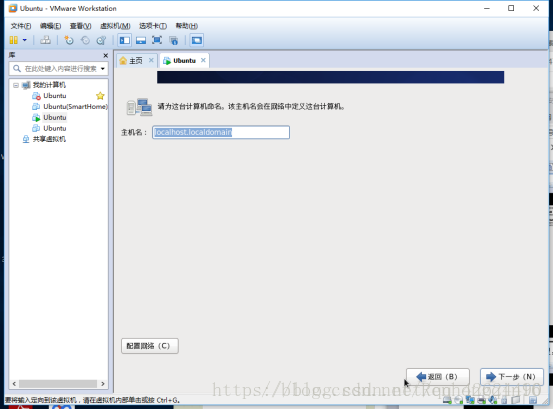The height and width of the screenshot is (410, 553).
Task: Click the 主机名 hostname input field
Action: point(221,132)
